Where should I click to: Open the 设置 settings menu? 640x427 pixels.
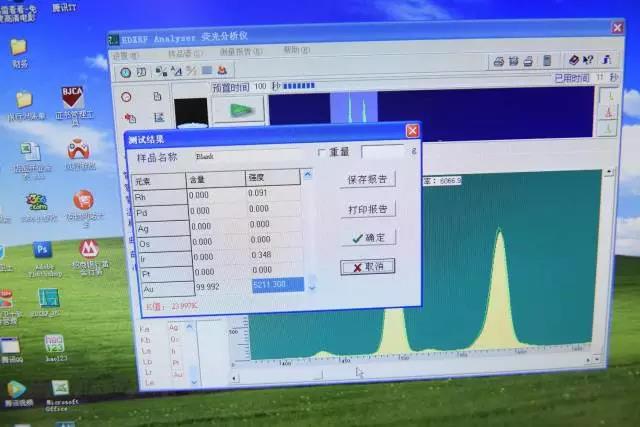tap(127, 56)
